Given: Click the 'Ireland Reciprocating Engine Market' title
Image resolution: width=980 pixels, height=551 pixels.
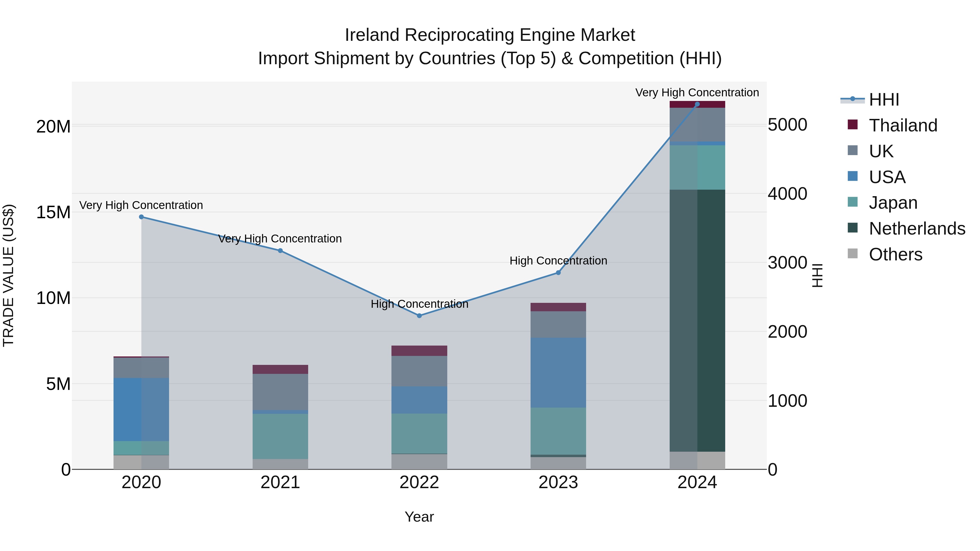Looking at the screenshot, I should (x=490, y=35).
